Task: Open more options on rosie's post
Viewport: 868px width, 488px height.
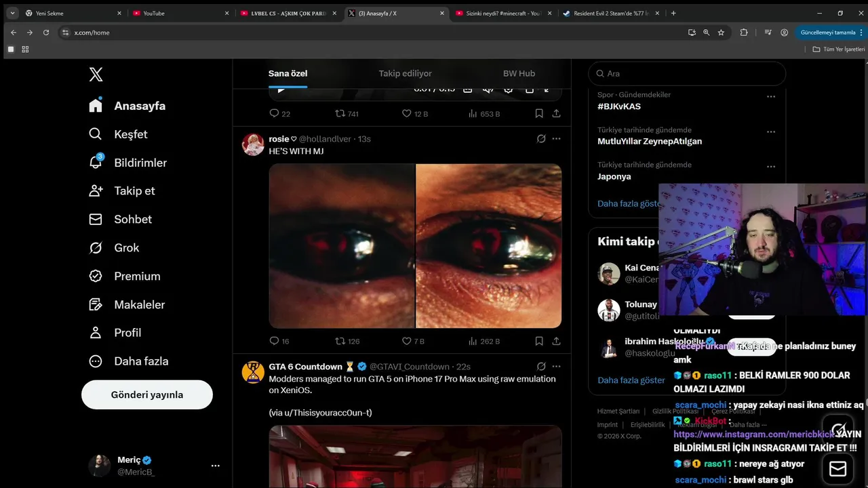Action: coord(556,138)
